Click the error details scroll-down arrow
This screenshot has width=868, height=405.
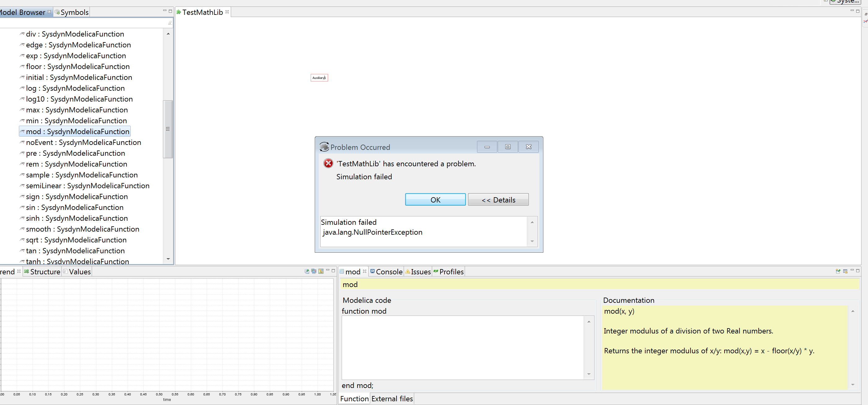click(532, 241)
